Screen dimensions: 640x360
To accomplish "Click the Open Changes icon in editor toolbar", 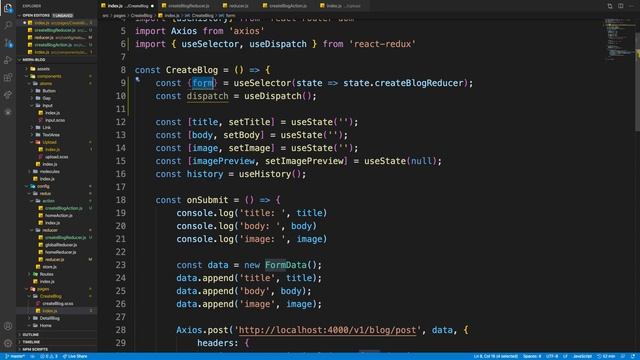I will tap(610, 6).
